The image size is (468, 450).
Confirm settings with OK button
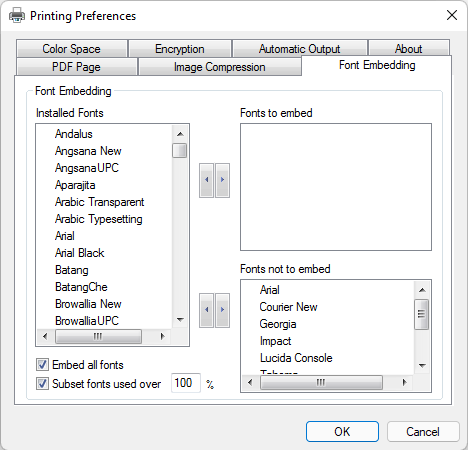click(342, 432)
